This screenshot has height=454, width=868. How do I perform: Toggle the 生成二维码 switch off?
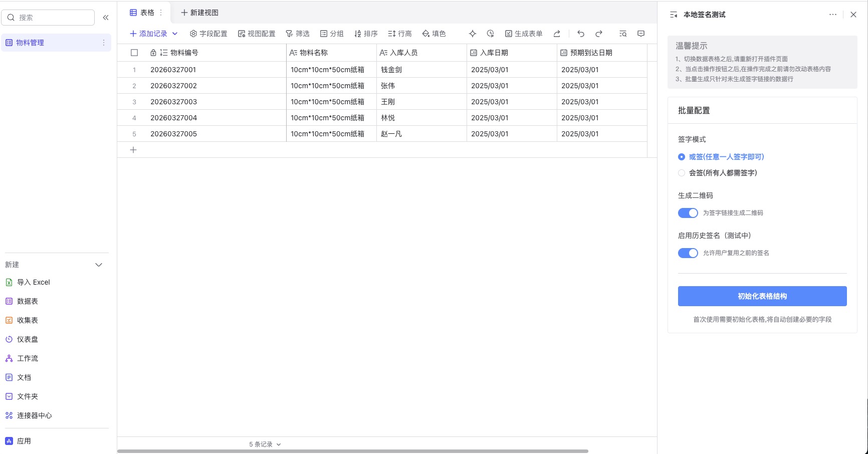(688, 213)
